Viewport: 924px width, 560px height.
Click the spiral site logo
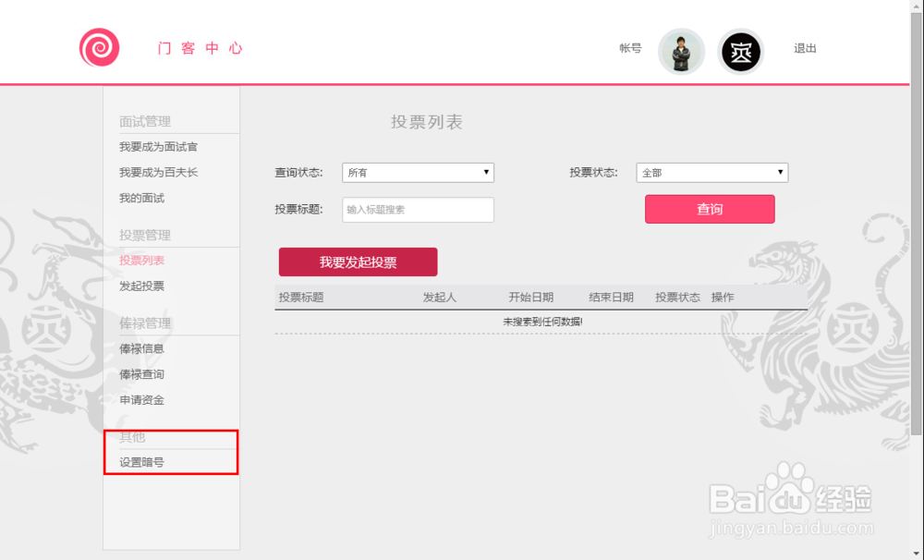[x=99, y=48]
